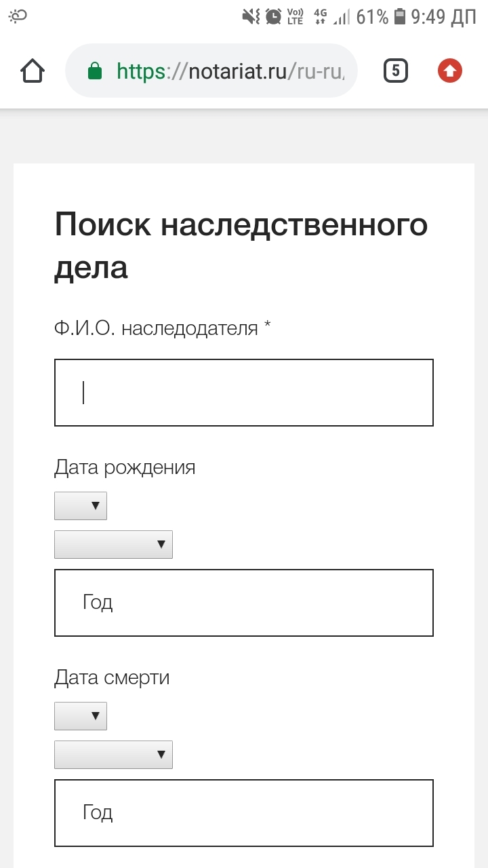Open the birth date month dropdown

pyautogui.click(x=113, y=545)
